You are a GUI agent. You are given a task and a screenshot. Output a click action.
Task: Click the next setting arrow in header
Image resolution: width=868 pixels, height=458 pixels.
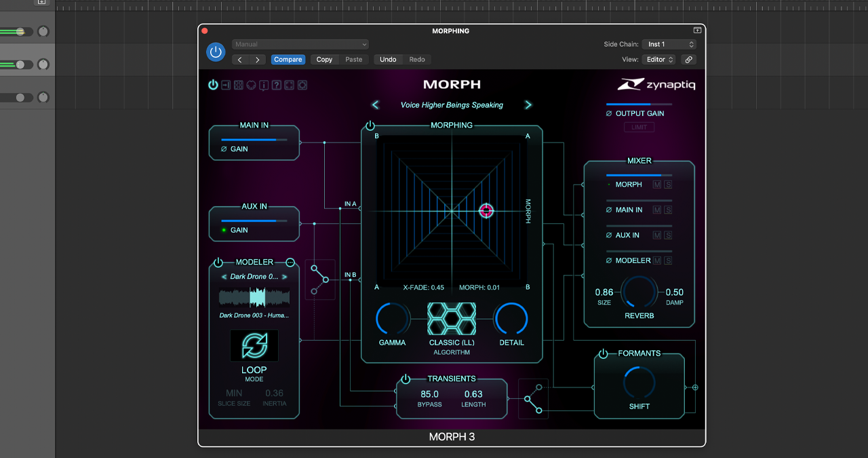click(x=257, y=60)
